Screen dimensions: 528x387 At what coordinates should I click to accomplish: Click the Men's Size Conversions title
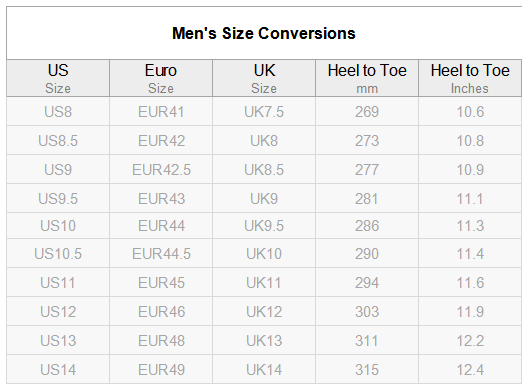click(x=264, y=33)
